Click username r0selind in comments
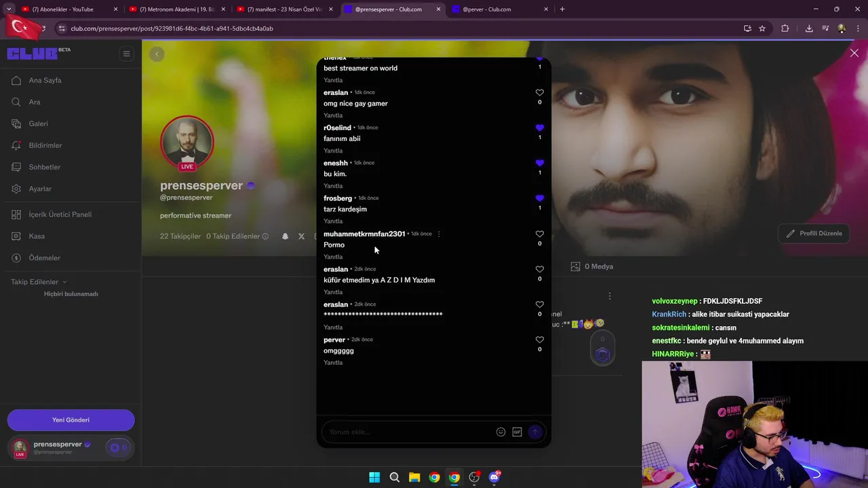The image size is (868, 488). point(337,127)
